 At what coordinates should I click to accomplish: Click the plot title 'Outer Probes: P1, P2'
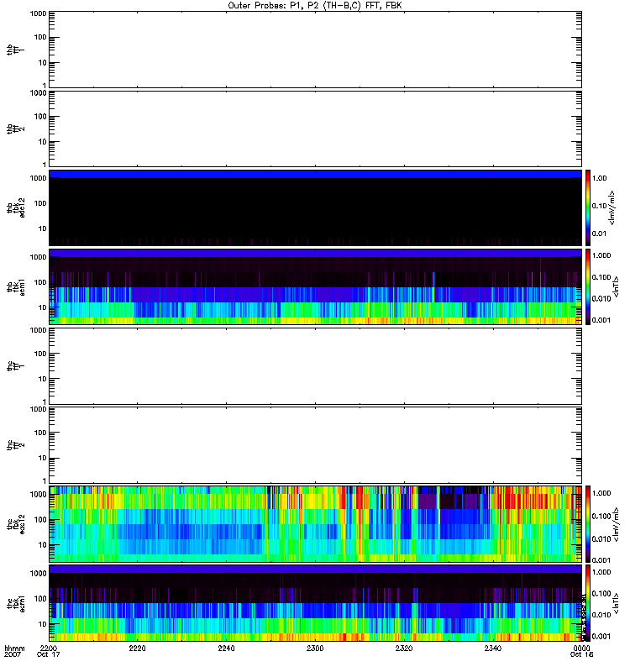[x=315, y=5]
